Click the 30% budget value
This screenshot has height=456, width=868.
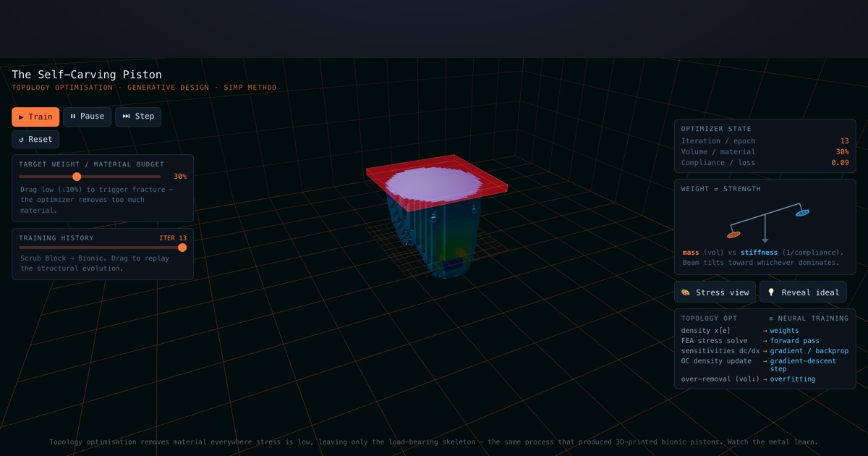click(179, 177)
